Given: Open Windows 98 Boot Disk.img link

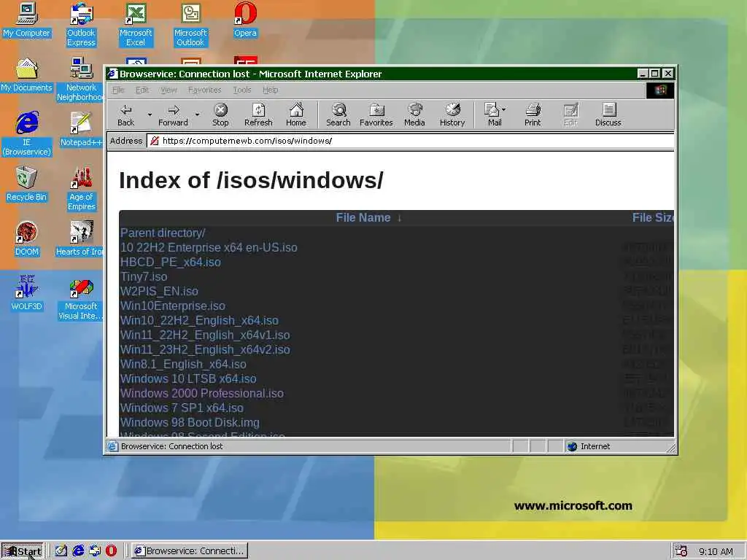Looking at the screenshot, I should (x=190, y=422).
